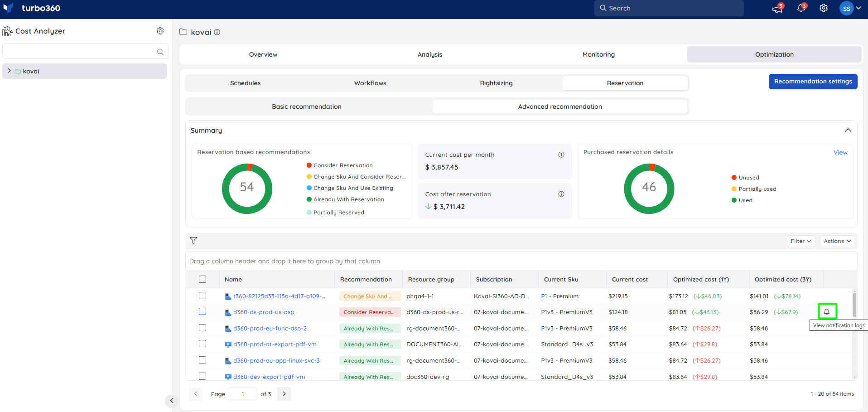
Task: Click app service icon of d360-prod-eu-func-asp-2
Action: [x=228, y=329]
